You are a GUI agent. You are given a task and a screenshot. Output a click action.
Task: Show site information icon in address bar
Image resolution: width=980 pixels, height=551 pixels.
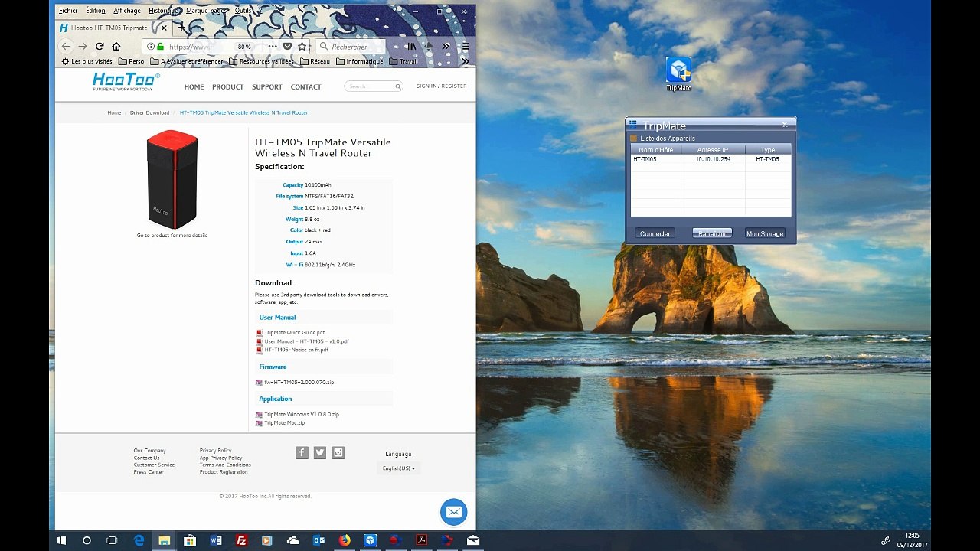[151, 47]
